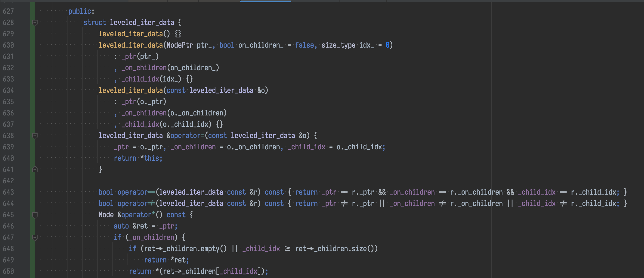Click '_child_idx(idx_)' initializer on line 633
Viewport: 644px width, 278px height.
click(151, 79)
